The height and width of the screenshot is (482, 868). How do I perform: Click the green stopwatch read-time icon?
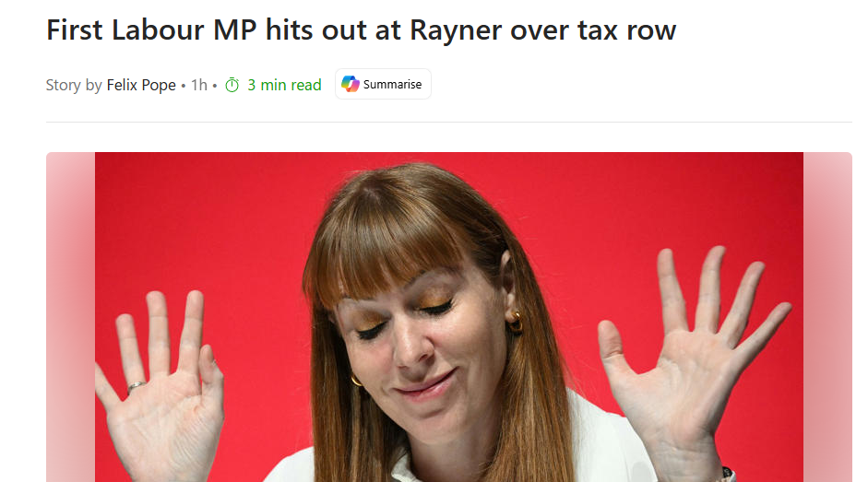(x=232, y=85)
